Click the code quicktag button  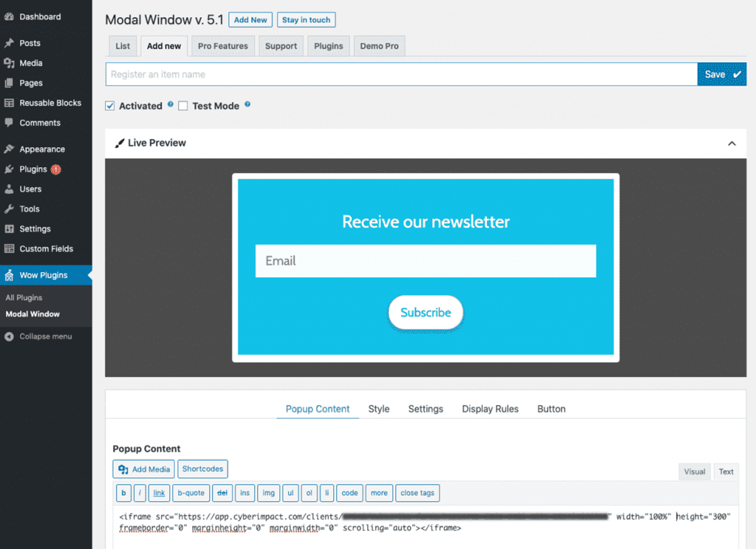tap(350, 493)
